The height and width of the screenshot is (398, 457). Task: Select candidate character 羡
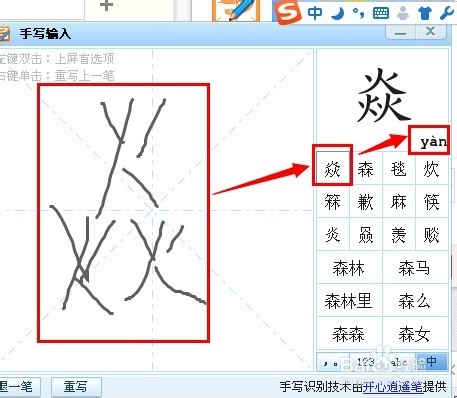tap(398, 234)
